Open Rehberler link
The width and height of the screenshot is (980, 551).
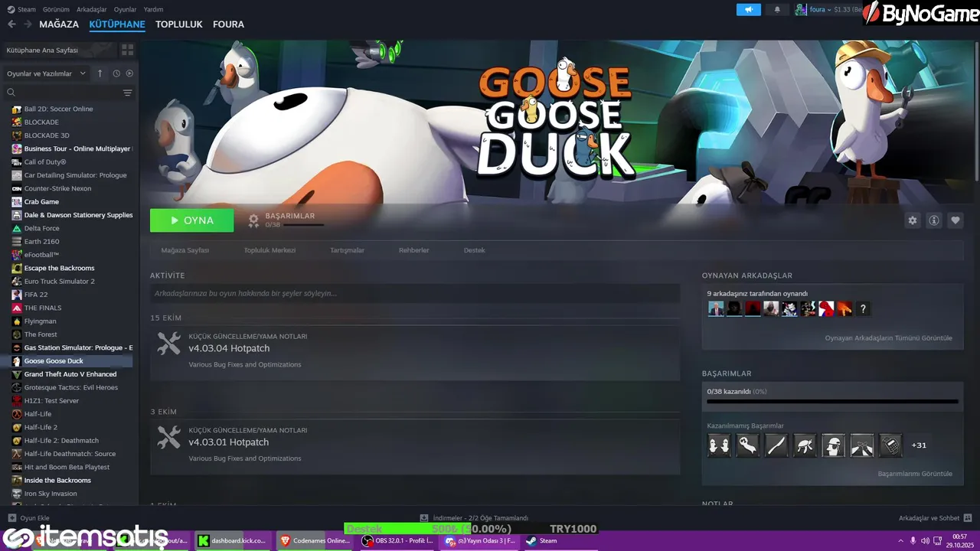(414, 250)
